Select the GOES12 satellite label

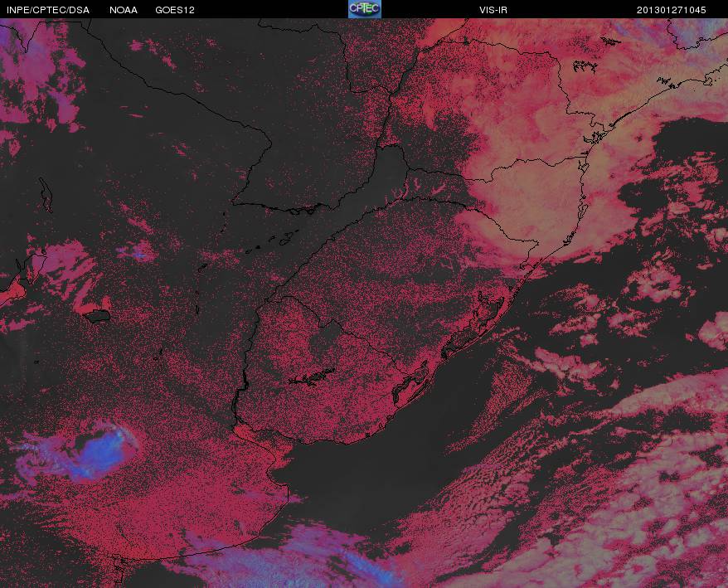pos(175,10)
